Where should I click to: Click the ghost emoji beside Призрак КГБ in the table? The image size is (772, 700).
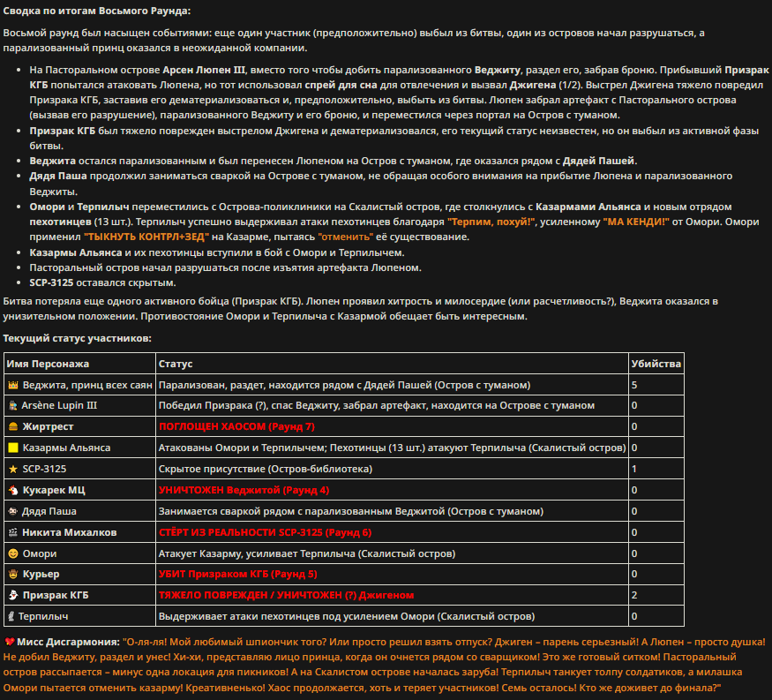13,596
